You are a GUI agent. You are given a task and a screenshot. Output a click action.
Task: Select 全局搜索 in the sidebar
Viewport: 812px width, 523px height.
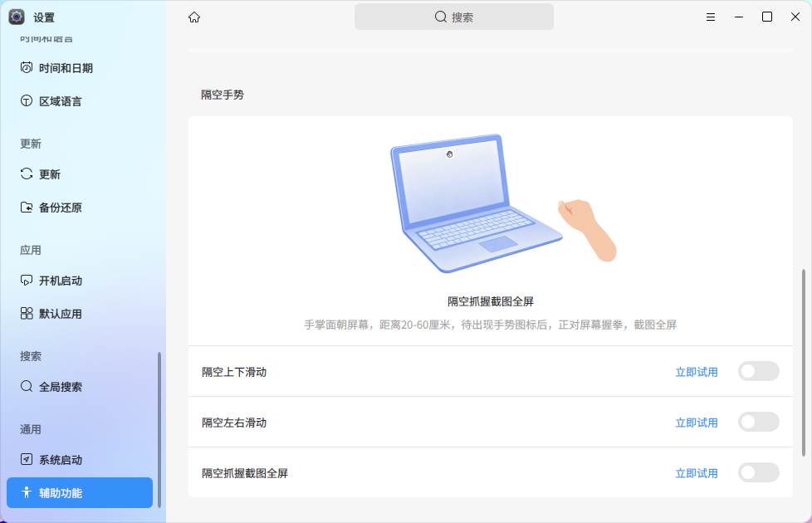coord(80,387)
